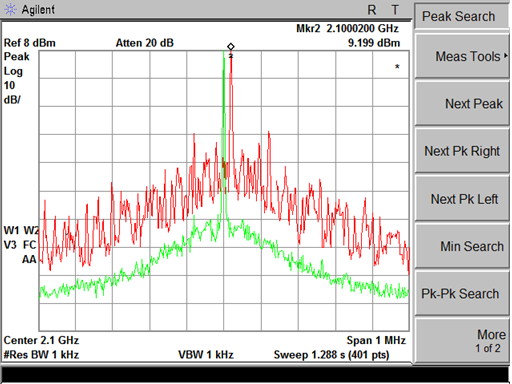Select the Mkr2 diamond marker on trace
Image resolution: width=512 pixels, height=384 pixels.
231,47
